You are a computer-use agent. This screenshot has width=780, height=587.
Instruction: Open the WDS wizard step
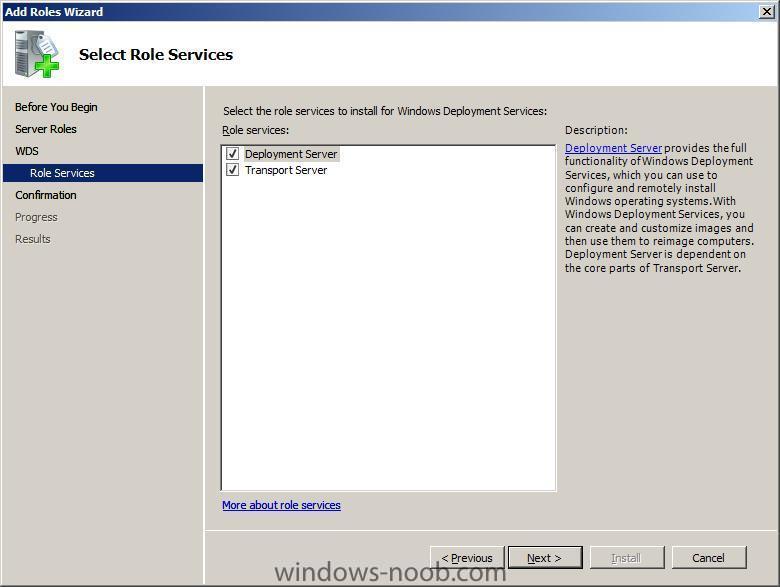(27, 151)
